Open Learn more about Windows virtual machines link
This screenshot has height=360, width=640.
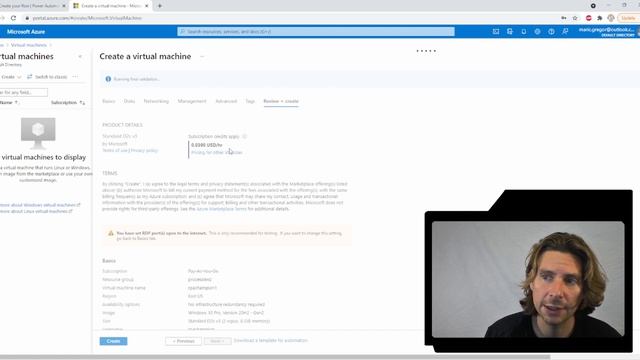(x=40, y=205)
